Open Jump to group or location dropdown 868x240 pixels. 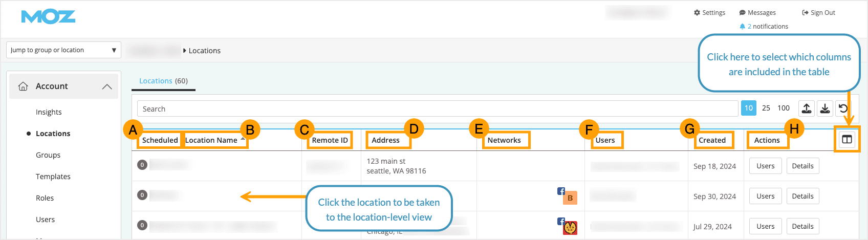tap(63, 50)
